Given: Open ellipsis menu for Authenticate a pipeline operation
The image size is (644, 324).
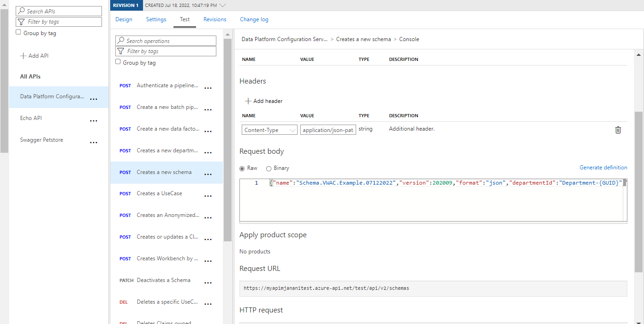Looking at the screenshot, I should click(x=208, y=88).
